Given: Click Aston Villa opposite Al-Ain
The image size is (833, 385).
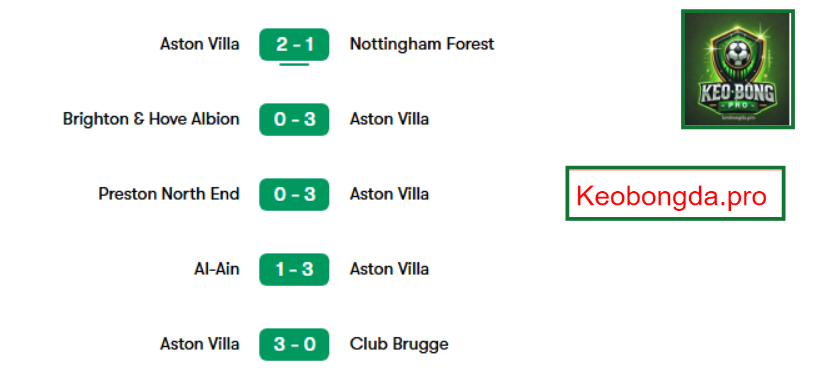Looking at the screenshot, I should [x=389, y=269].
